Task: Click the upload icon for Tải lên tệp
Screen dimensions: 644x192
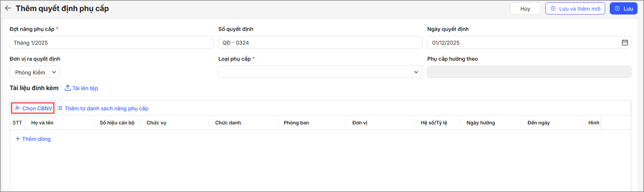Action: tap(68, 88)
